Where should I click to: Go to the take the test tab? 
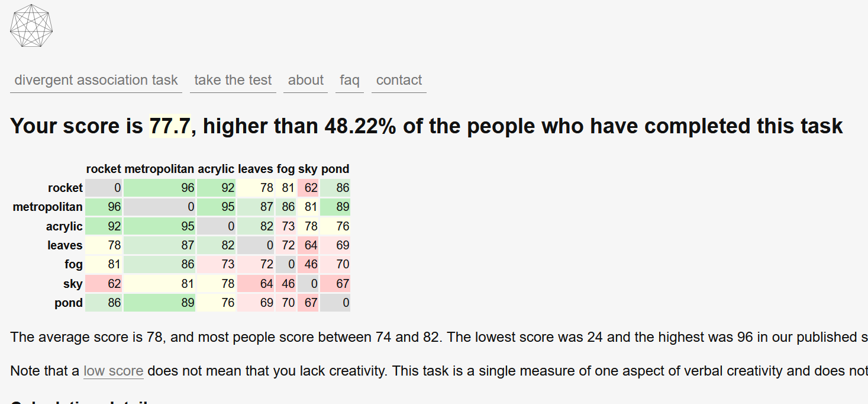pyautogui.click(x=233, y=81)
